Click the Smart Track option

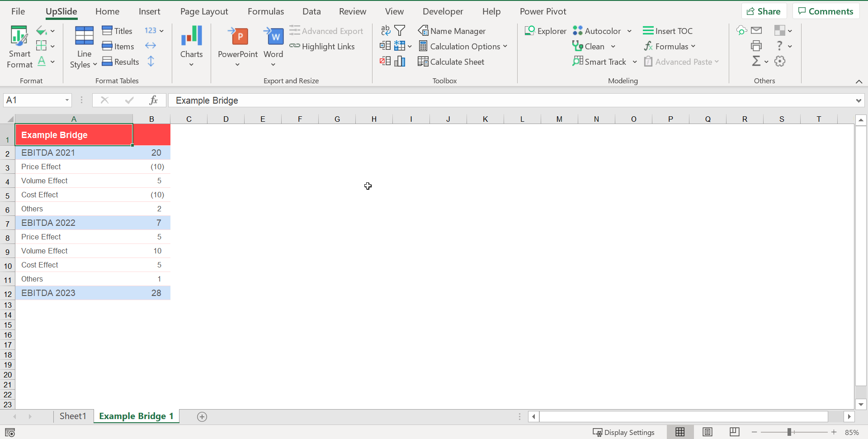(x=604, y=62)
